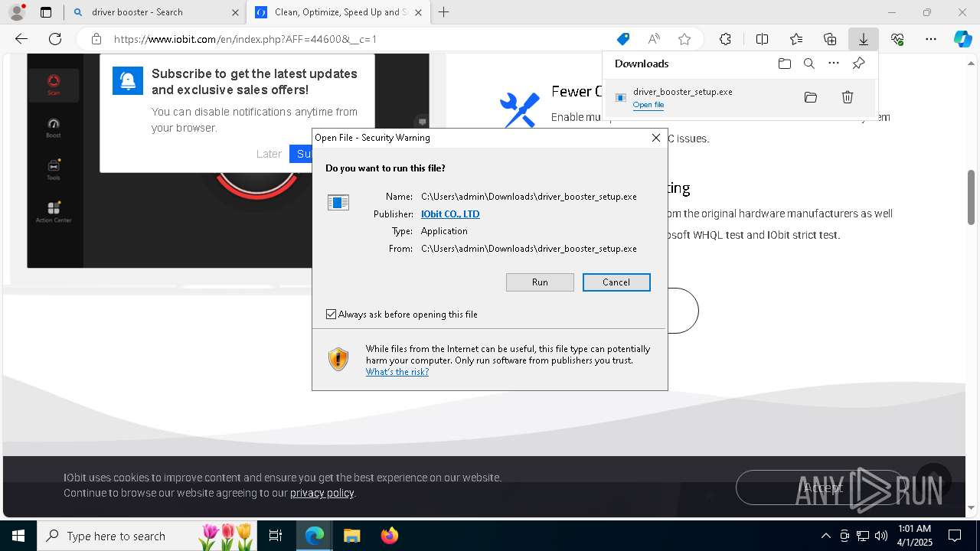The height and width of the screenshot is (551, 980).
Task: Click the profile avatar icon
Action: coord(17,12)
